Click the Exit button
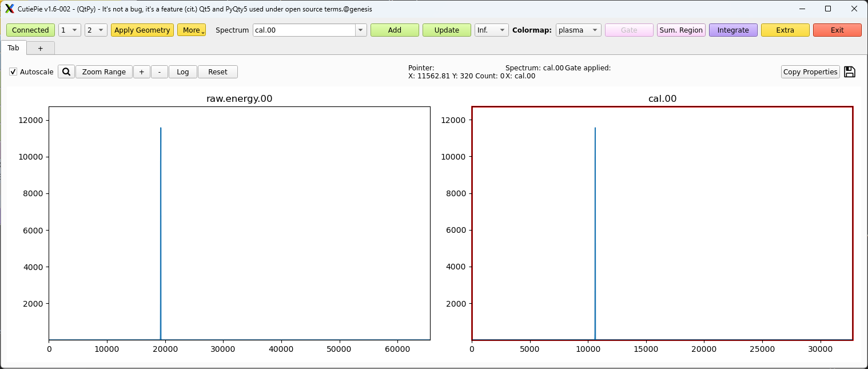Viewport: 868px width, 369px height. (837, 30)
